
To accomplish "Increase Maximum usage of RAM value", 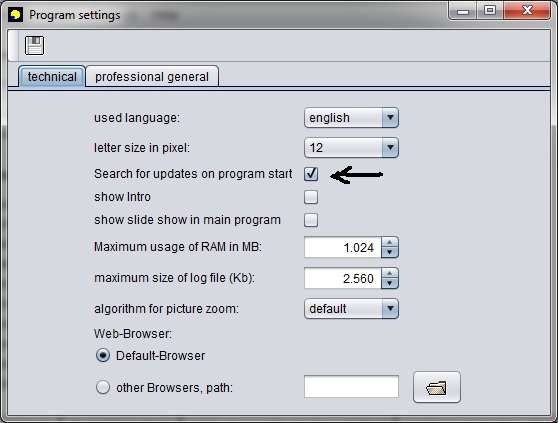I will [390, 242].
